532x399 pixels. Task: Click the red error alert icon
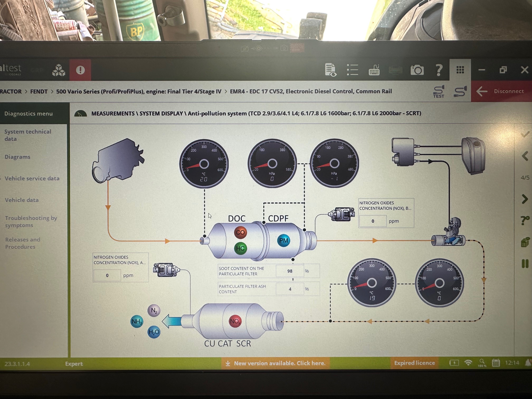click(x=80, y=70)
